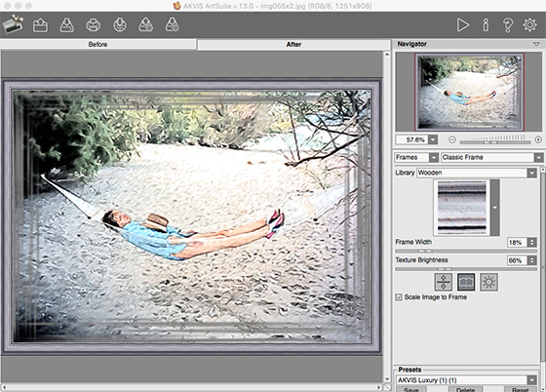The image size is (546, 392).
Task: Click the Open image toolbar icon
Action: pos(40,25)
